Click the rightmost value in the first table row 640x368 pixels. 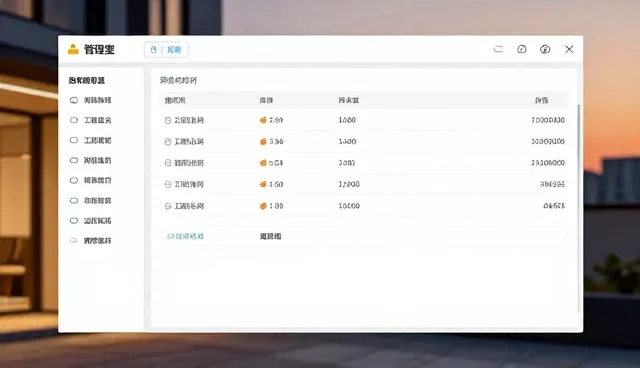548,120
